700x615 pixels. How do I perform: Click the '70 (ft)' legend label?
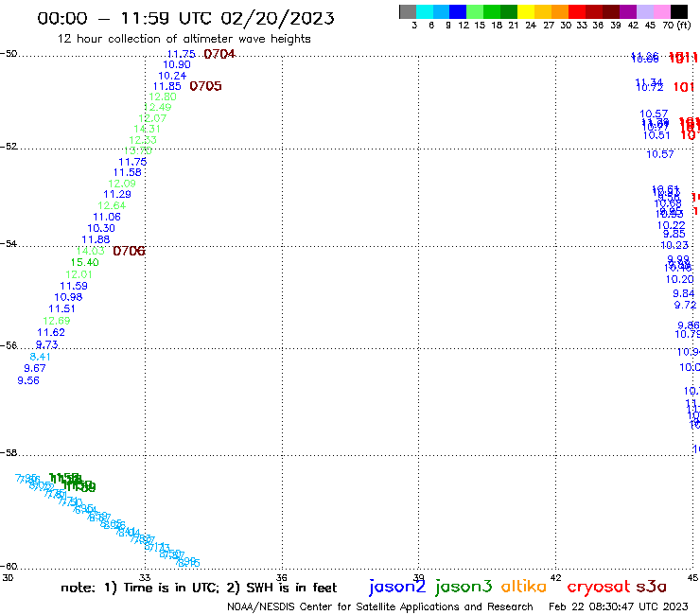click(676, 26)
